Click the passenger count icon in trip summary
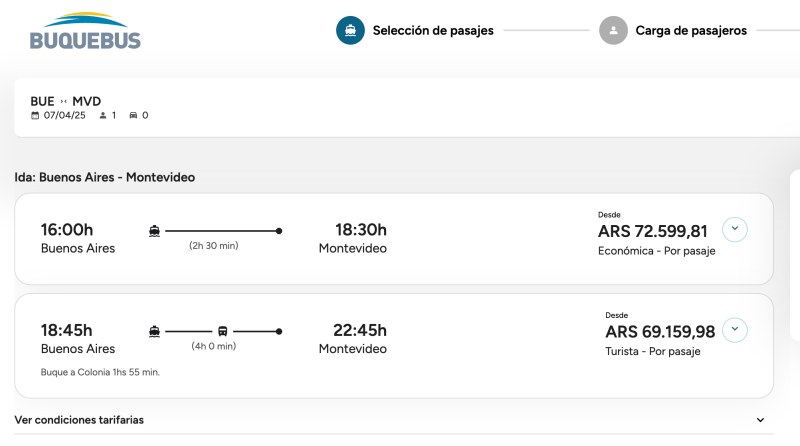 (103, 116)
